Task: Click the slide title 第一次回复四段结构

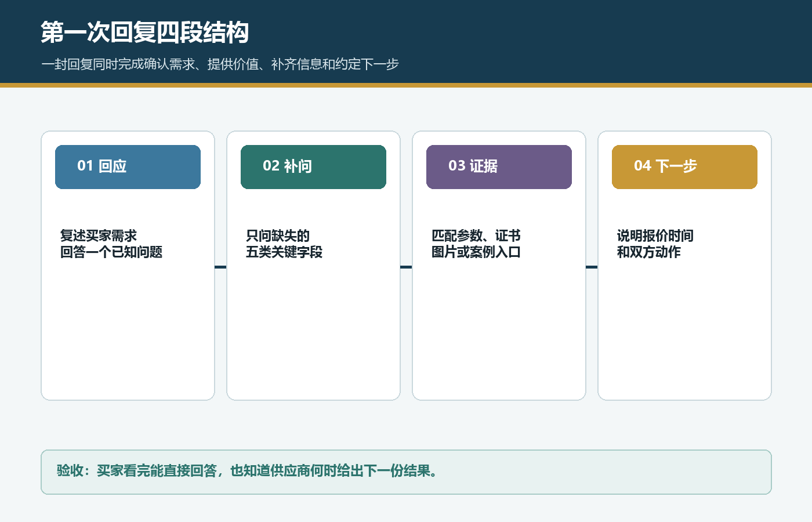Action: 145,32
